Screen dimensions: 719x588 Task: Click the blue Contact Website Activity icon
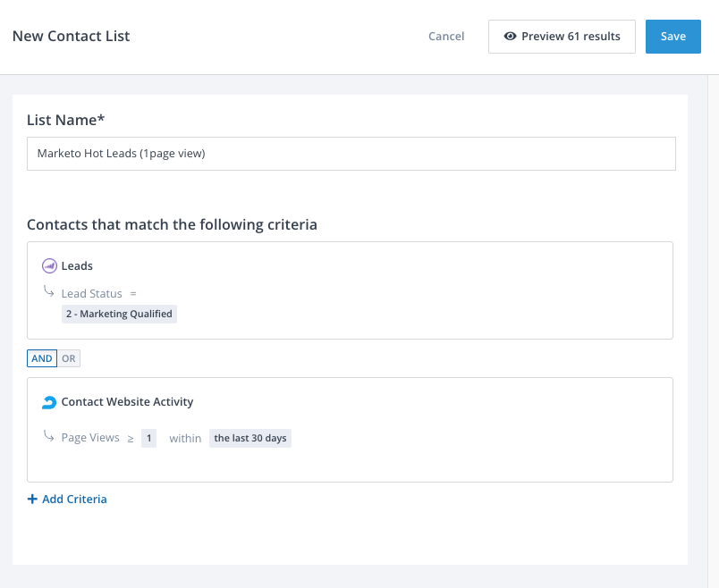click(49, 402)
